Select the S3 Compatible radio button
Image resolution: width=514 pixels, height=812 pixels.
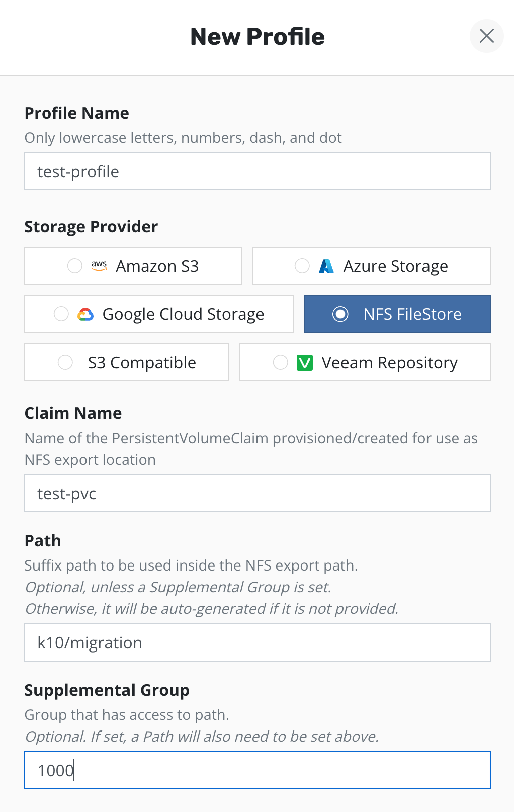(x=65, y=363)
